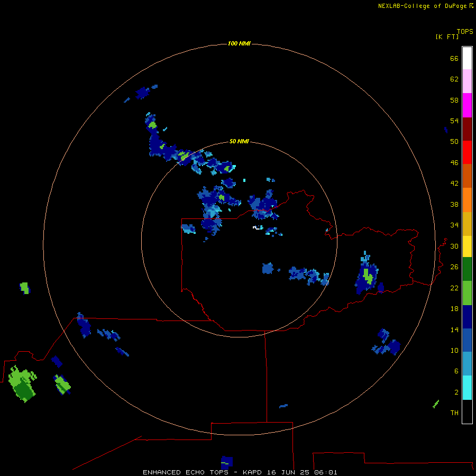Select the [K FT] units label
Screen dimensions: 476x476
[x=447, y=36]
